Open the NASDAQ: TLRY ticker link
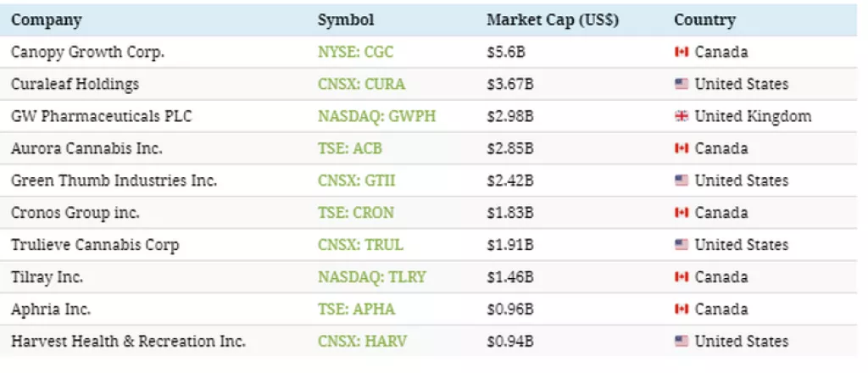 372,277
